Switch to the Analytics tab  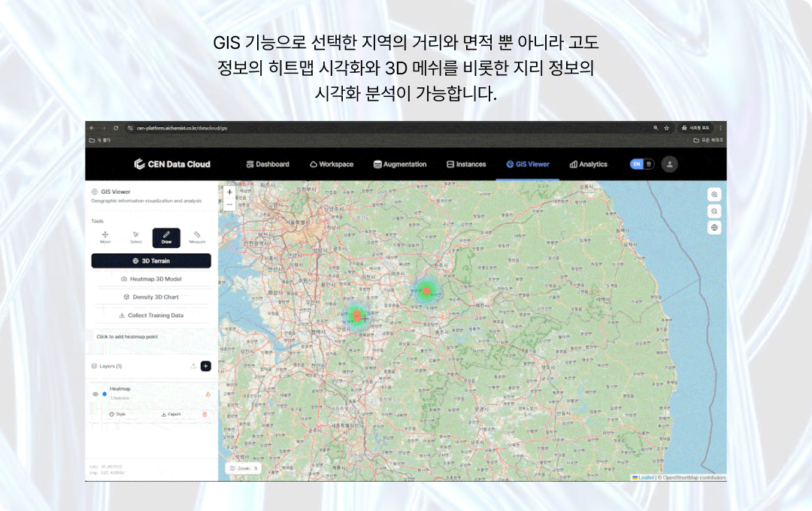pos(588,164)
